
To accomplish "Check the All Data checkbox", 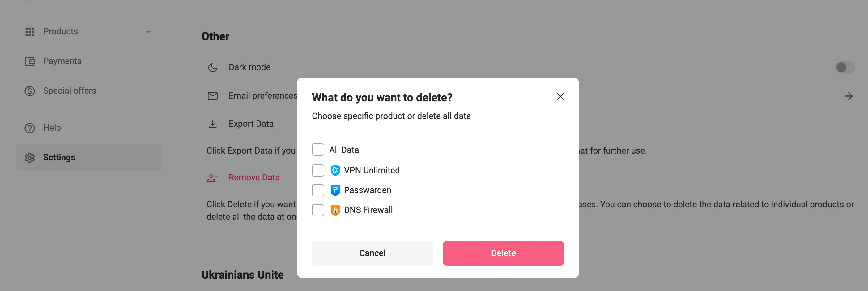I will pos(318,150).
